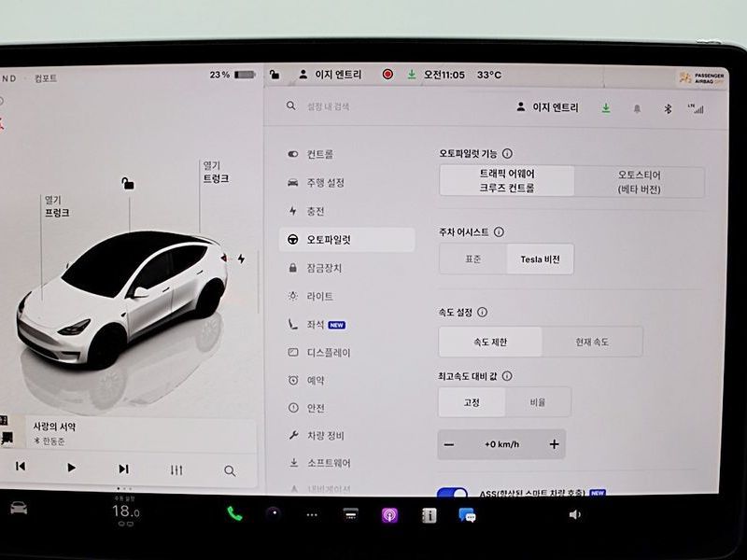747x560 pixels.
Task: Tap the passenger airbag indicator
Action: 702,77
